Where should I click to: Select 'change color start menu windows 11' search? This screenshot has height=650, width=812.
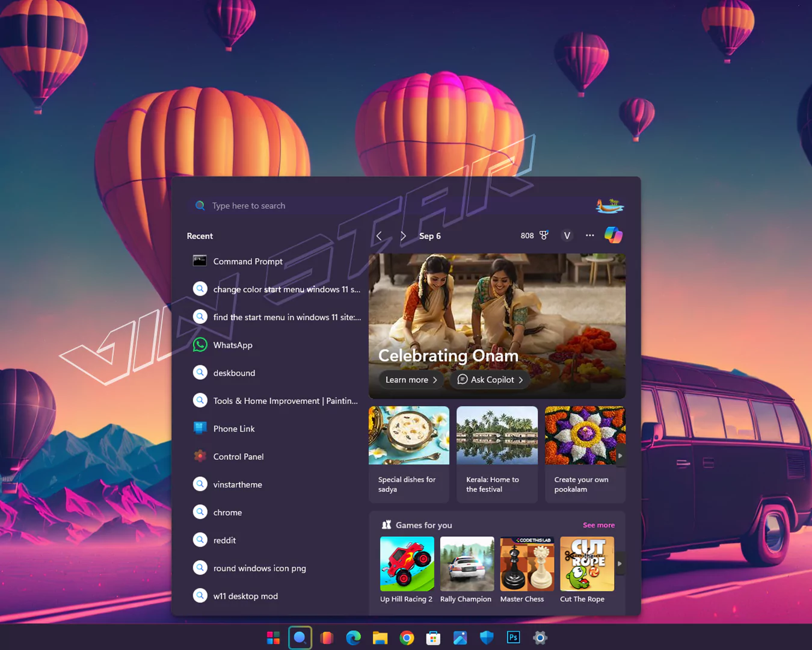(275, 289)
